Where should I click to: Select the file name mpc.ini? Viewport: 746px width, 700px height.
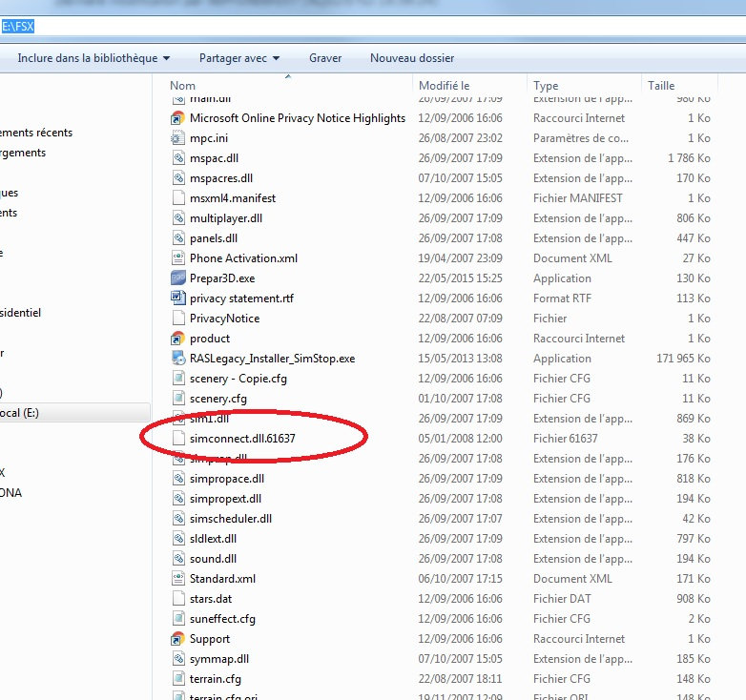(x=209, y=138)
